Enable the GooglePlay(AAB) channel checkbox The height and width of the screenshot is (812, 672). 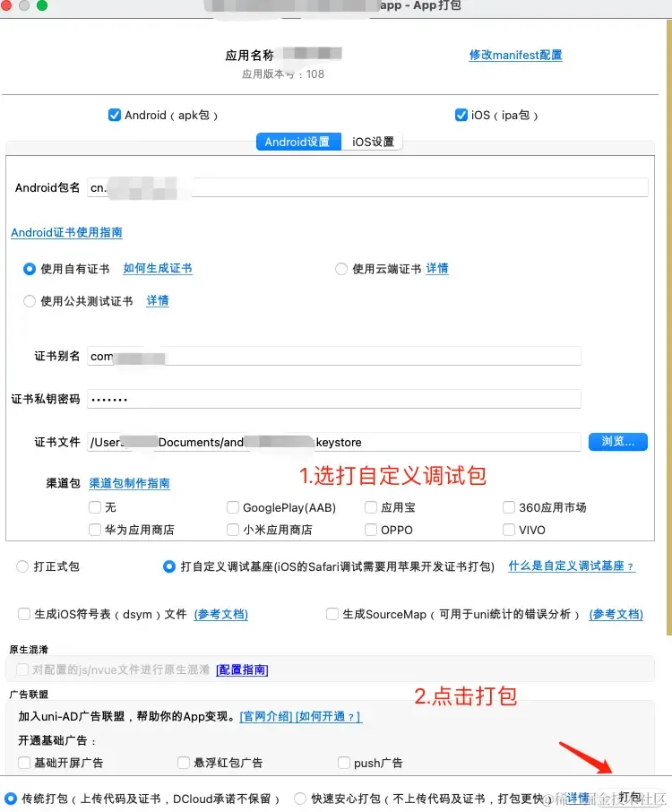pos(233,507)
